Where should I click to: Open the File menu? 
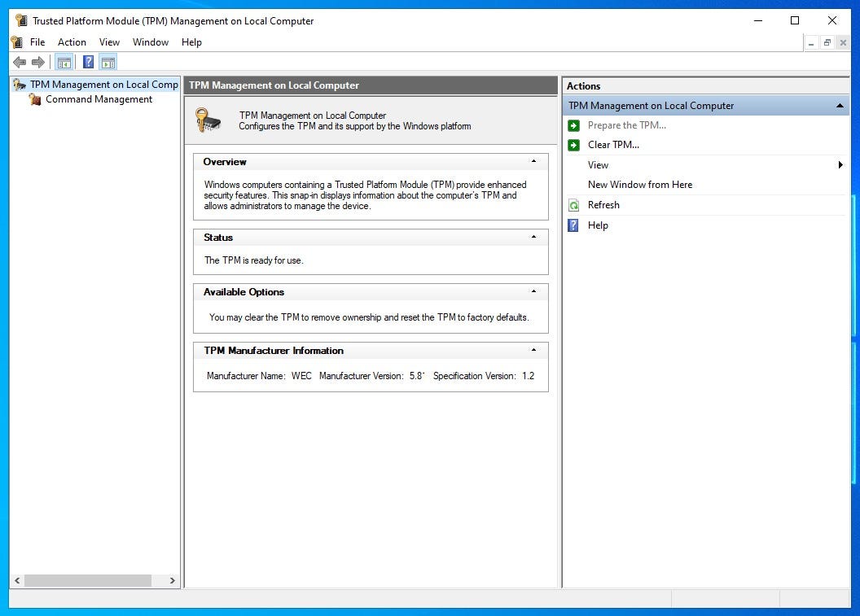coord(37,42)
